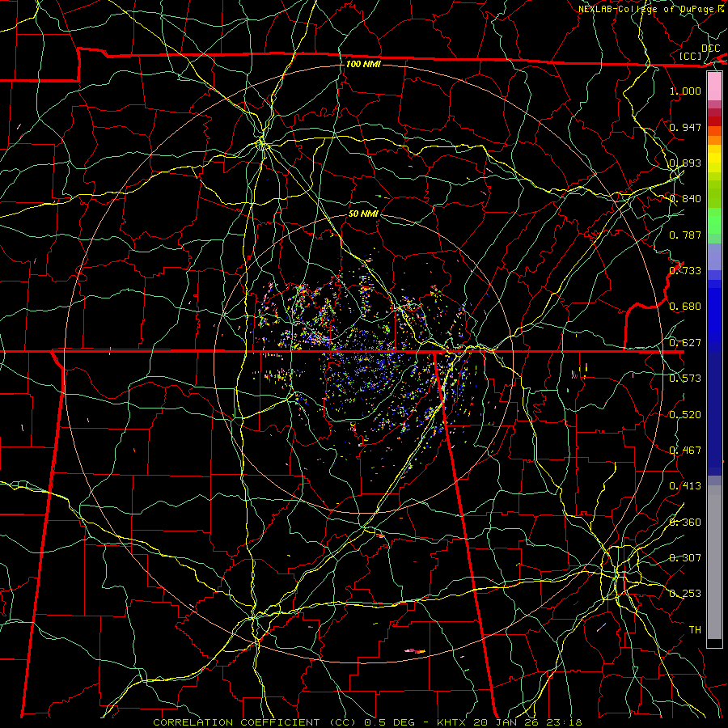Viewport: 728px width, 728px height.
Task: Pick the 0.413 value on color scale
Action: click(x=685, y=486)
